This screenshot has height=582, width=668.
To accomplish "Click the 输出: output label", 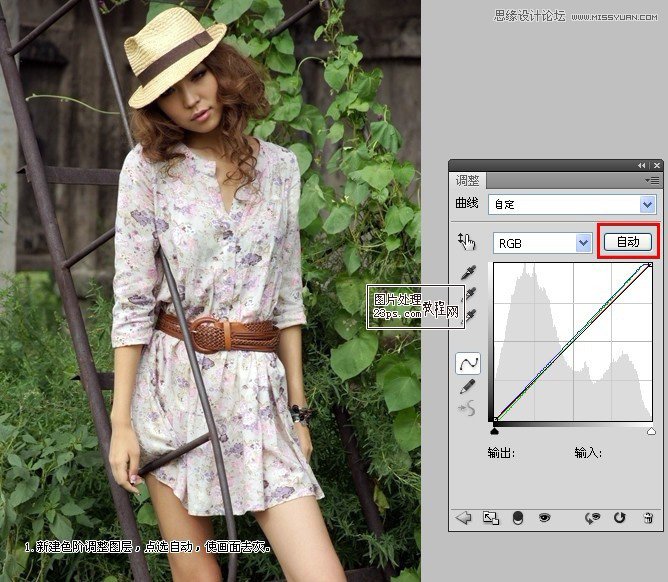I will 501,452.
